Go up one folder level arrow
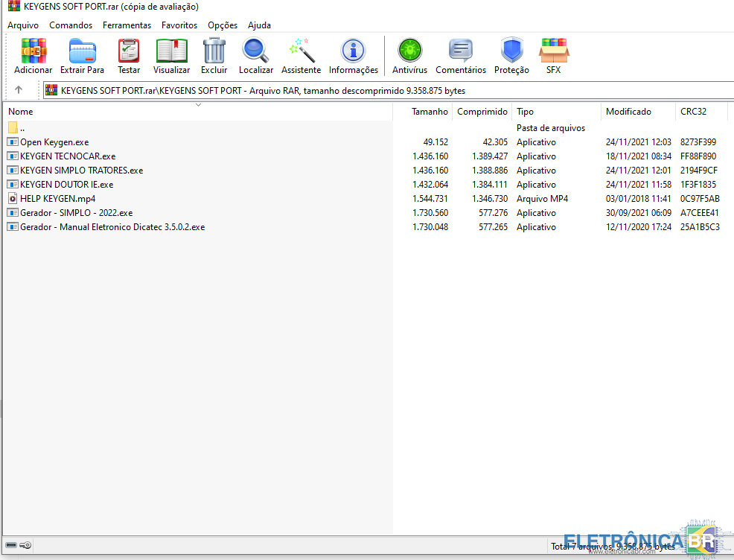Screen dimensions: 734x560 point(19,90)
